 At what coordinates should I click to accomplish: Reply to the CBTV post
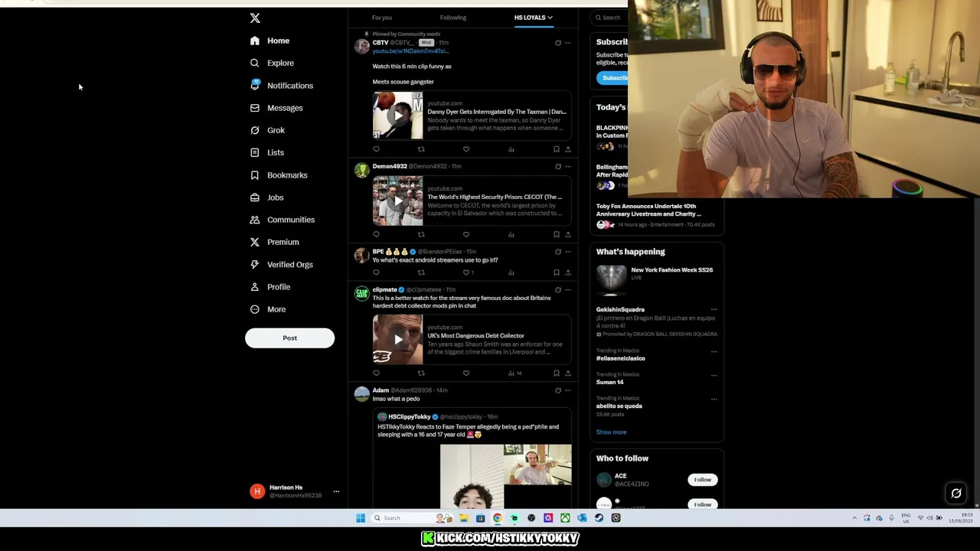click(x=376, y=149)
